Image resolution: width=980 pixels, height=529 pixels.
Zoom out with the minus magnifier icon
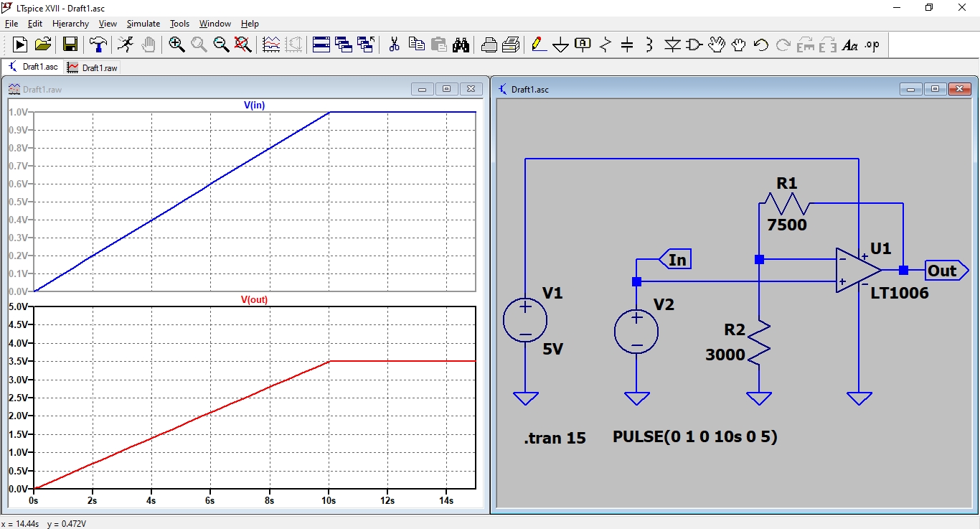click(x=221, y=45)
